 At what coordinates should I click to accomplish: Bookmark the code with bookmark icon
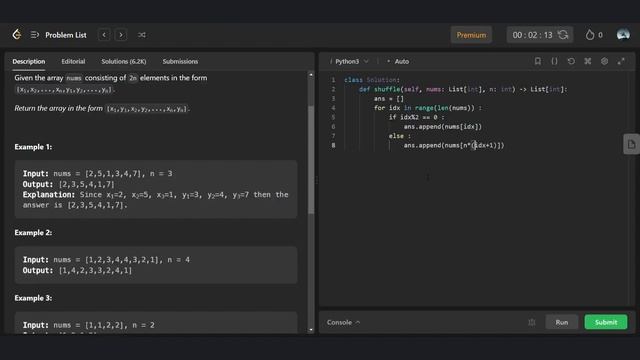538,61
